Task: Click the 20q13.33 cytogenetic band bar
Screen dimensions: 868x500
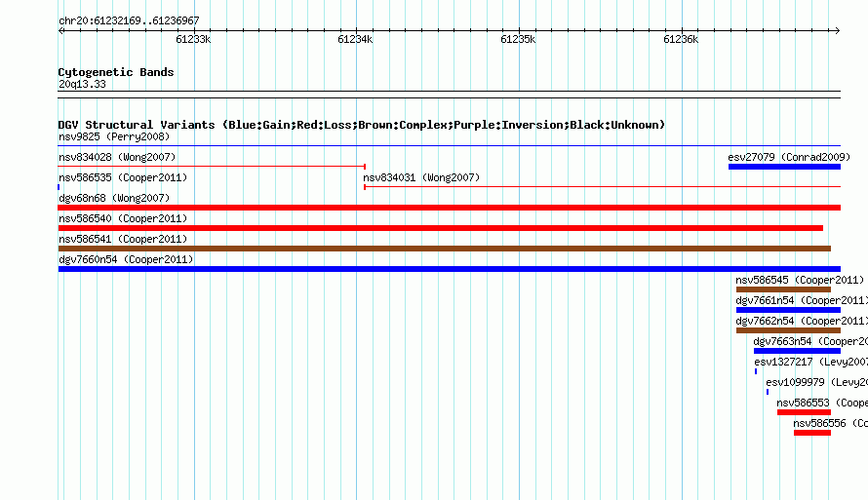Action: point(449,95)
